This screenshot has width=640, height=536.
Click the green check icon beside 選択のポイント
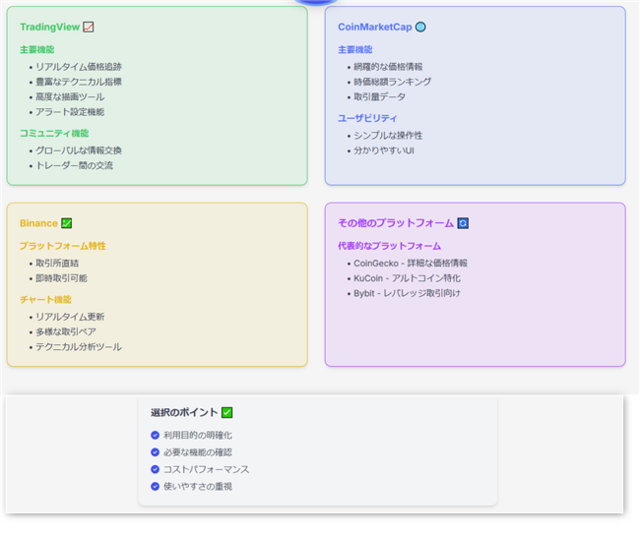point(227,413)
